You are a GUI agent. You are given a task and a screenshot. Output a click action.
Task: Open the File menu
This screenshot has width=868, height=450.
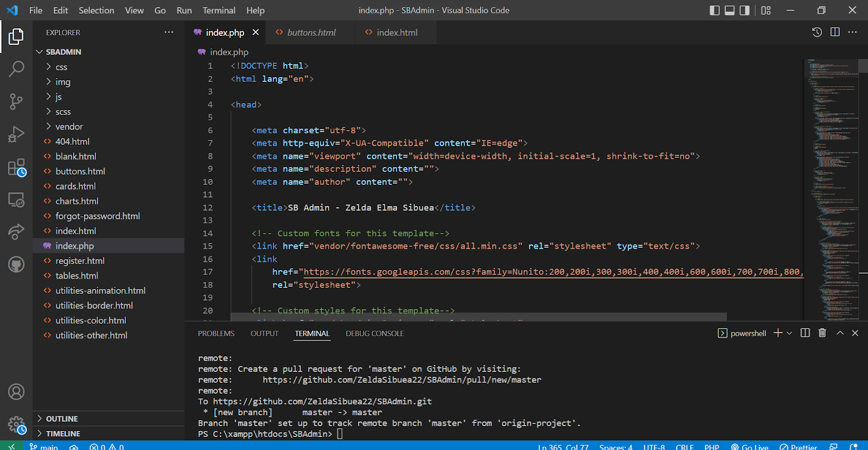pos(36,10)
